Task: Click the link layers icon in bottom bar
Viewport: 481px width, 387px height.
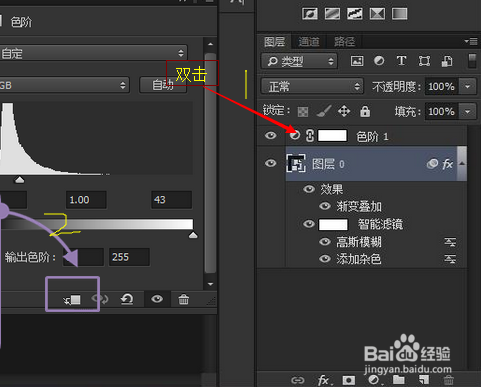Action: pos(297,380)
